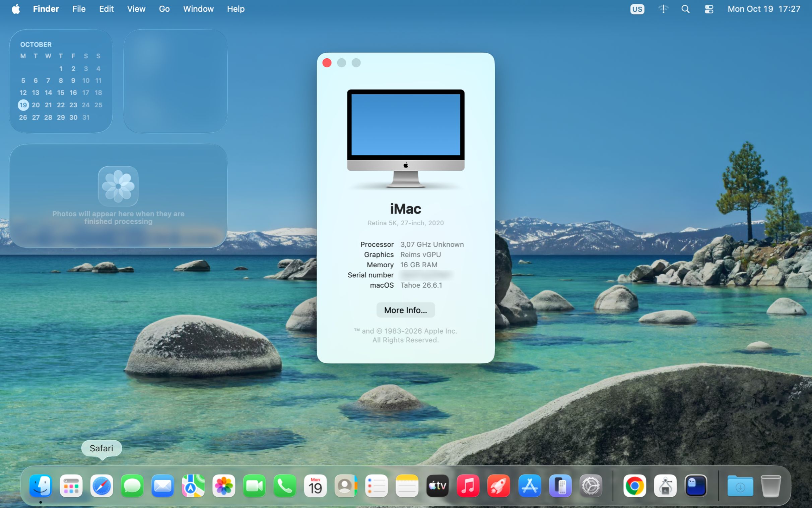Open the Music app icon
Screen dimensions: 812x508
(x=468, y=486)
